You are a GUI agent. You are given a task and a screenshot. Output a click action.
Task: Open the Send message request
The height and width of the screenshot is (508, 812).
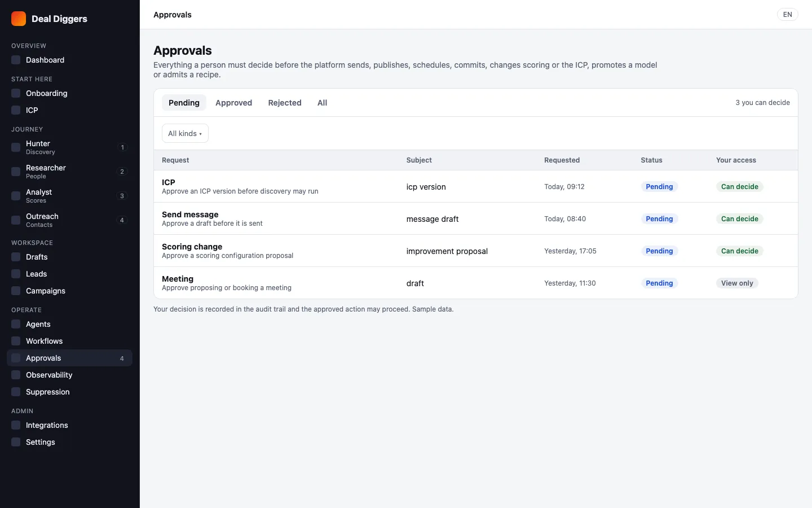(476, 218)
